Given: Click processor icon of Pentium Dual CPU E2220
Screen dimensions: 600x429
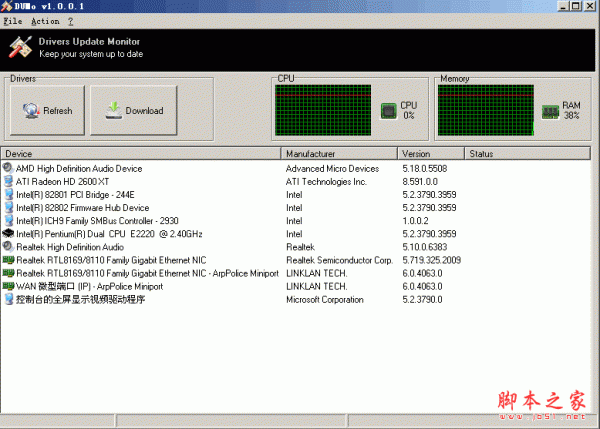Looking at the screenshot, I should 8,233.
